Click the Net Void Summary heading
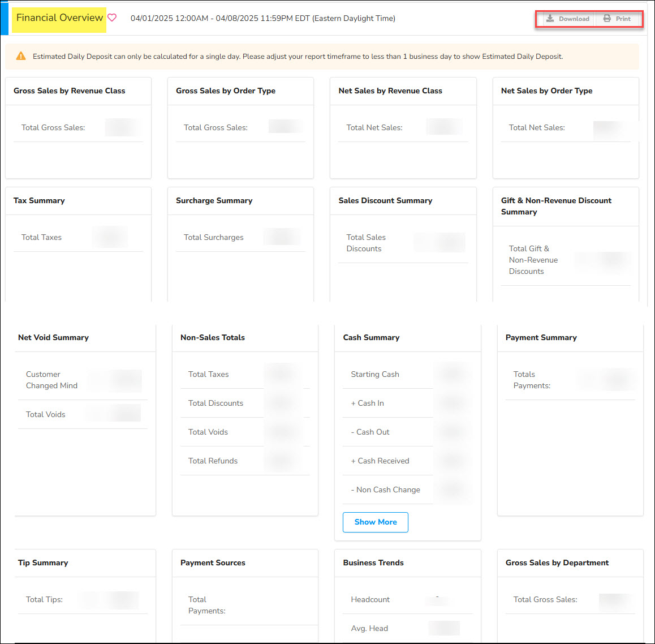The image size is (655, 644). click(x=53, y=337)
